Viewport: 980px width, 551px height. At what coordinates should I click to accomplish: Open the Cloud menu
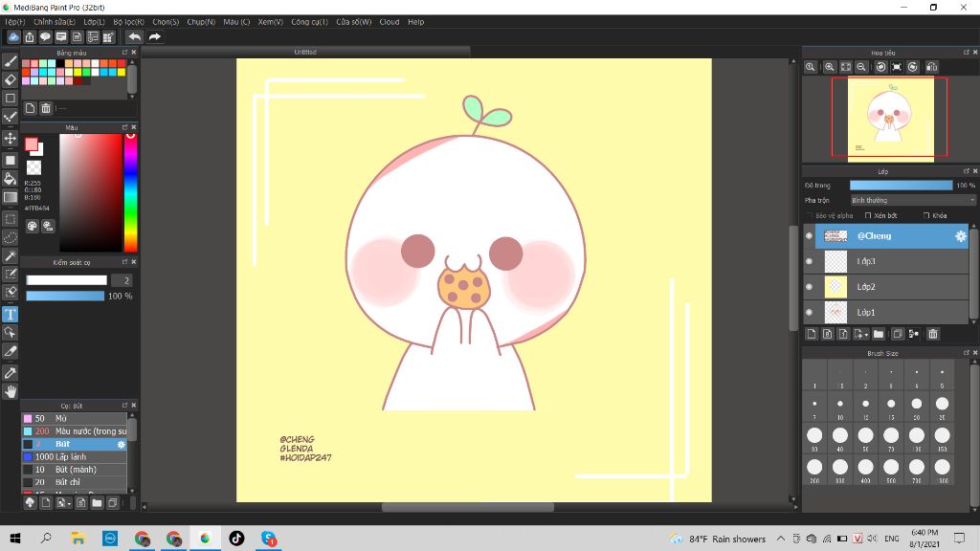click(390, 22)
